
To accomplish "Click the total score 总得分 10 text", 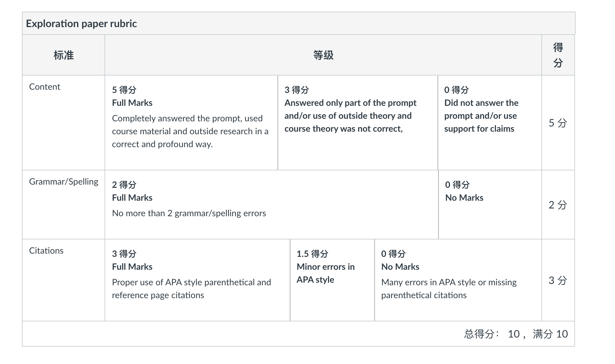I will (x=516, y=334).
